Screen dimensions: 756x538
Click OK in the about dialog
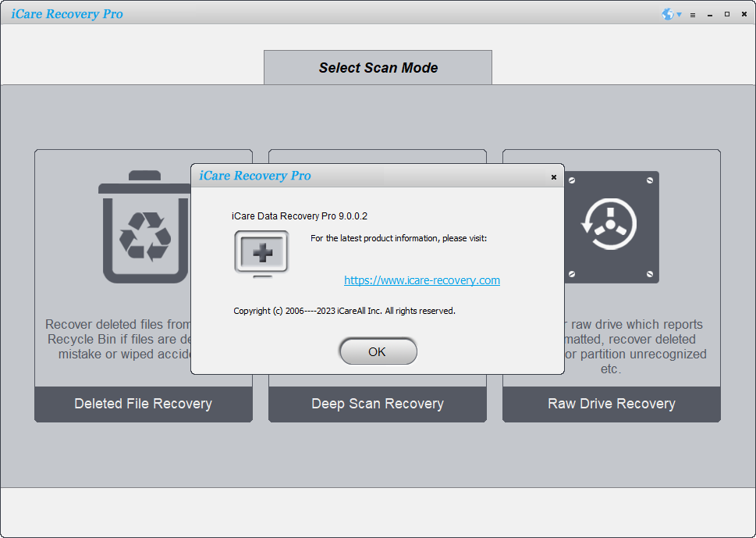pyautogui.click(x=378, y=351)
